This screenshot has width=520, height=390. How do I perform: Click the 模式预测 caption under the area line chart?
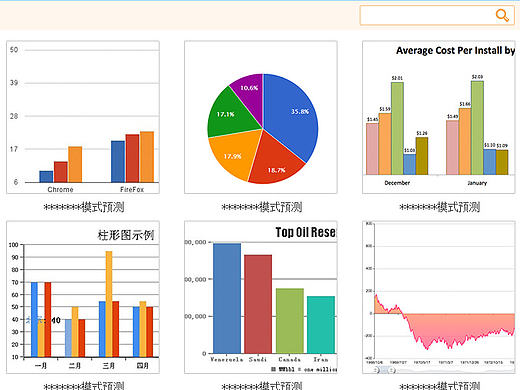click(440, 386)
